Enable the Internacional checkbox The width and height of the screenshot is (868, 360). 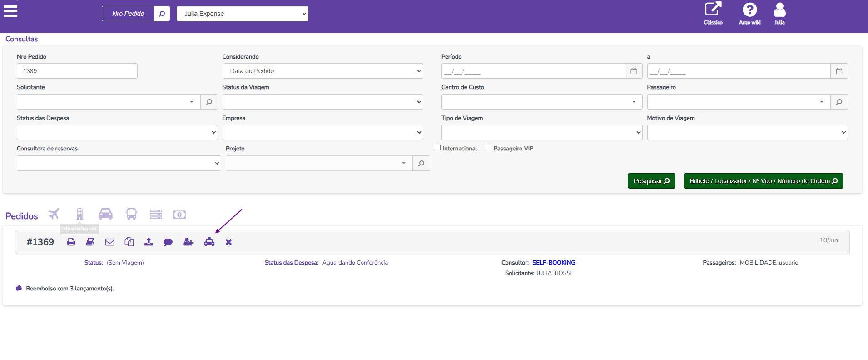(438, 148)
